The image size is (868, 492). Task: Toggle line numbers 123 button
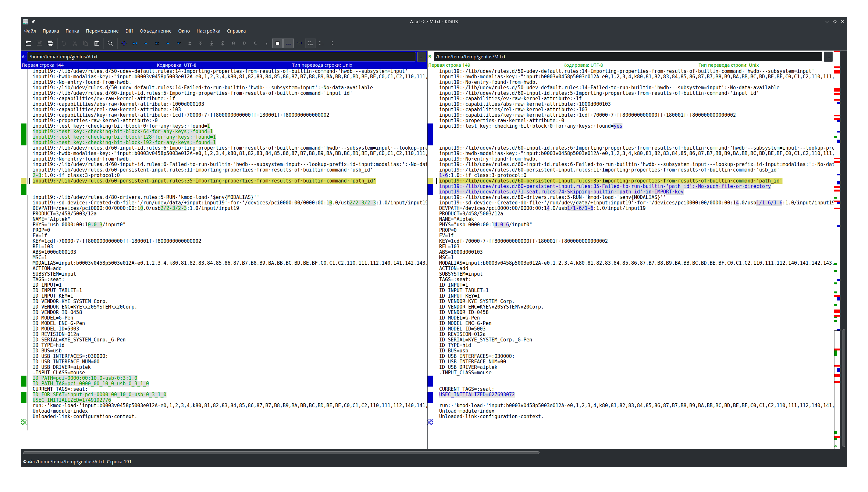pos(299,43)
